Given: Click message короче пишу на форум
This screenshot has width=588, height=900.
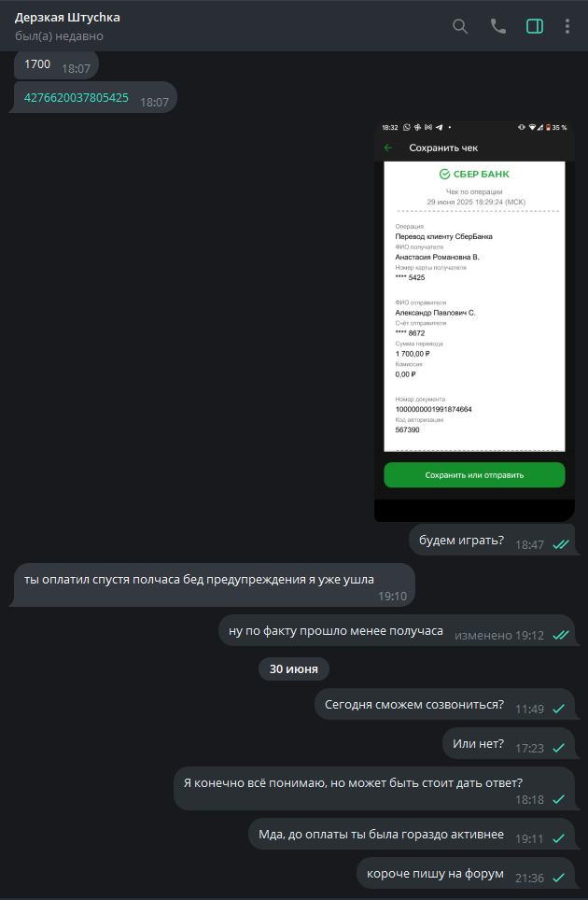Looking at the screenshot, I should point(466,873).
